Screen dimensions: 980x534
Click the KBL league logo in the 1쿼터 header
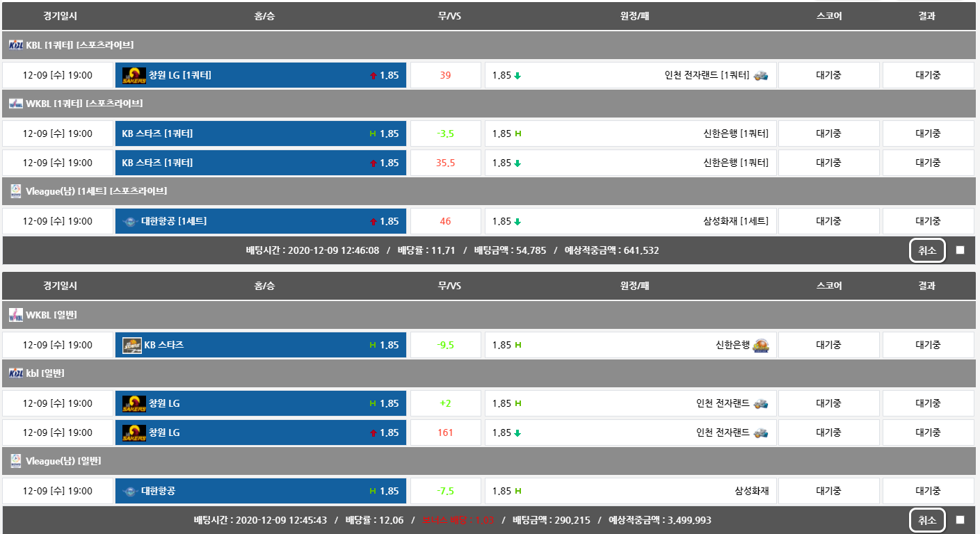coord(16,45)
